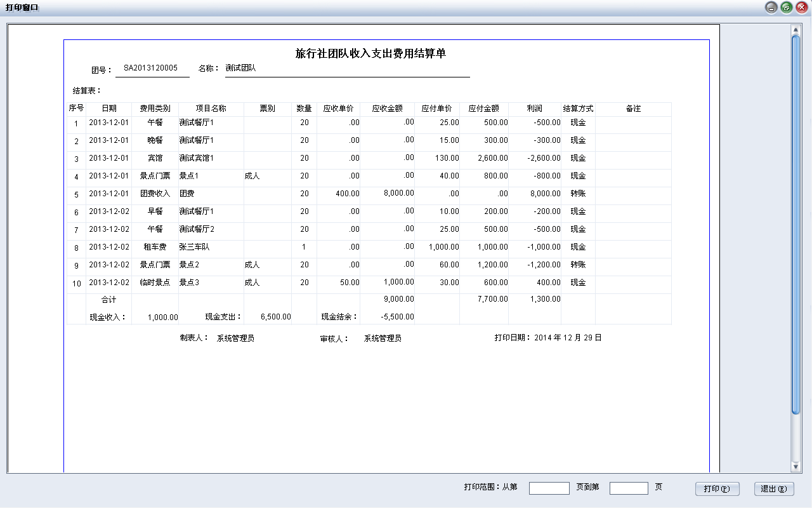
Task: Click the 130.00 payable unit price cell
Action: coord(447,158)
